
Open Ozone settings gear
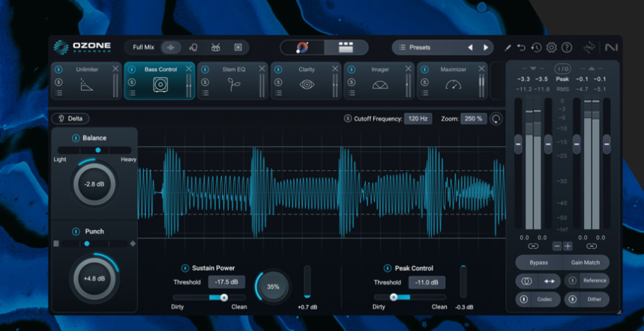coord(551,48)
